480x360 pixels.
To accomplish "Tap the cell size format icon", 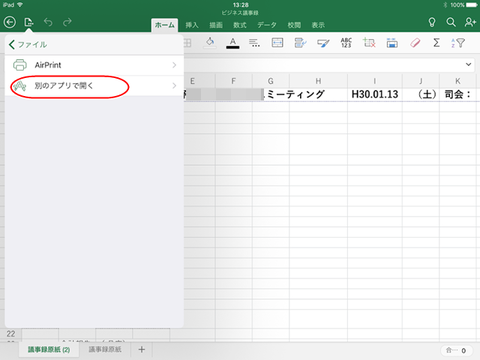I will pos(392,43).
